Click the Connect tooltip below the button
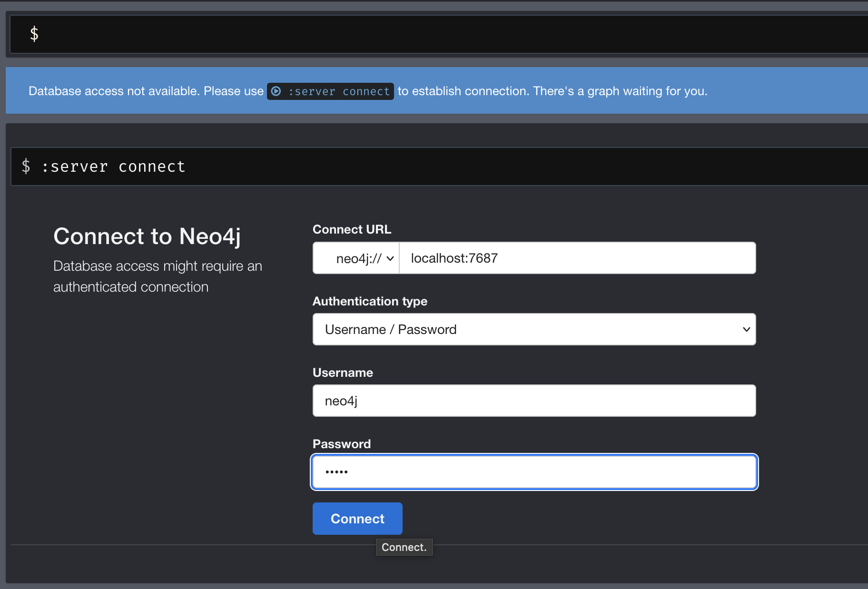868x589 pixels. [404, 547]
